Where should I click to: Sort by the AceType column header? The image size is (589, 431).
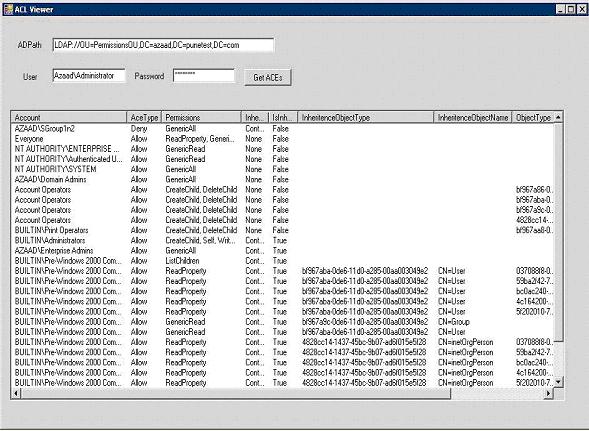point(144,118)
